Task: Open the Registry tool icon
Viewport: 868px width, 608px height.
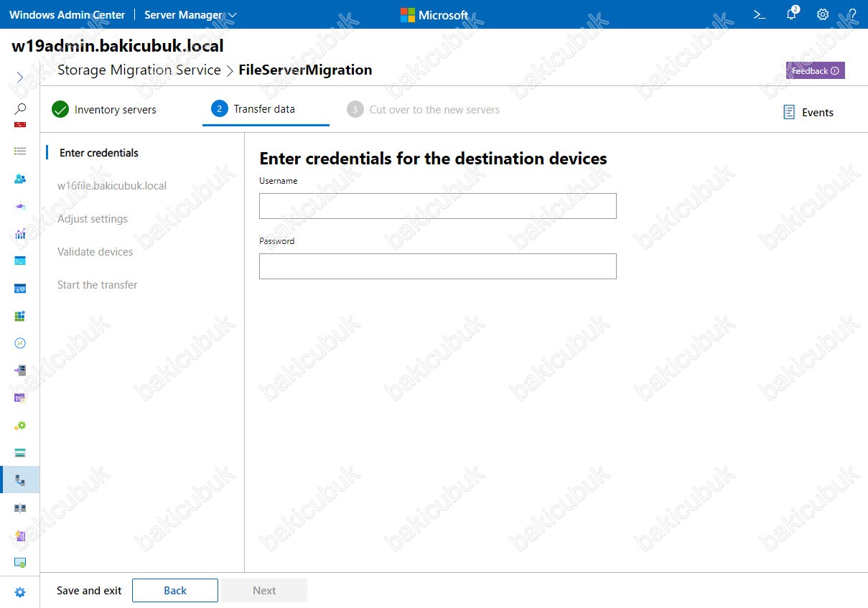Action: [20, 316]
